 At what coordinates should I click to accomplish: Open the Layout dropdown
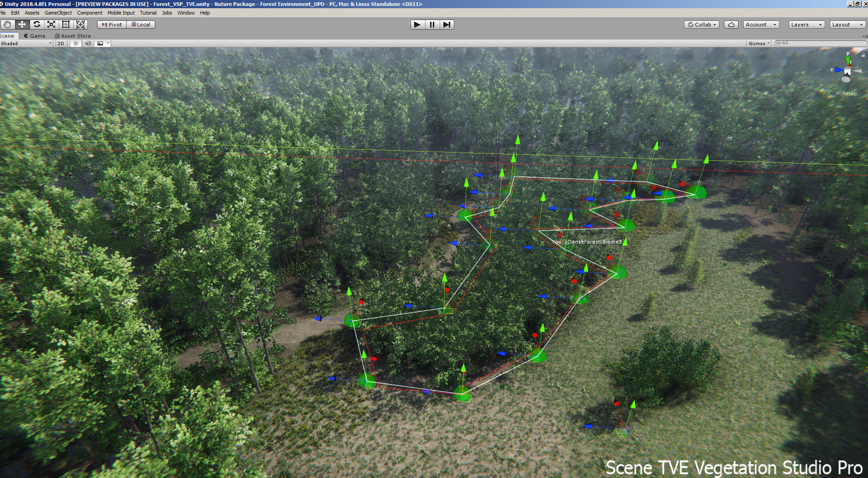tap(847, 25)
